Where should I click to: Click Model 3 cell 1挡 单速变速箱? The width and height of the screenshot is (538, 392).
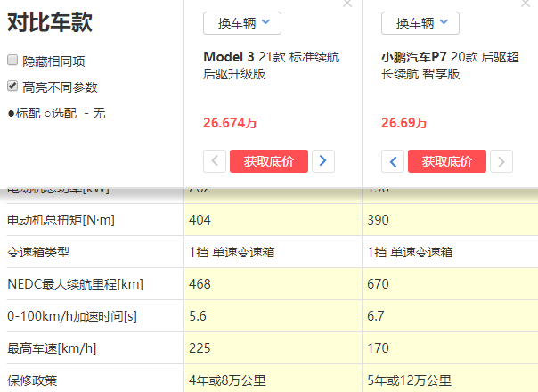232,252
